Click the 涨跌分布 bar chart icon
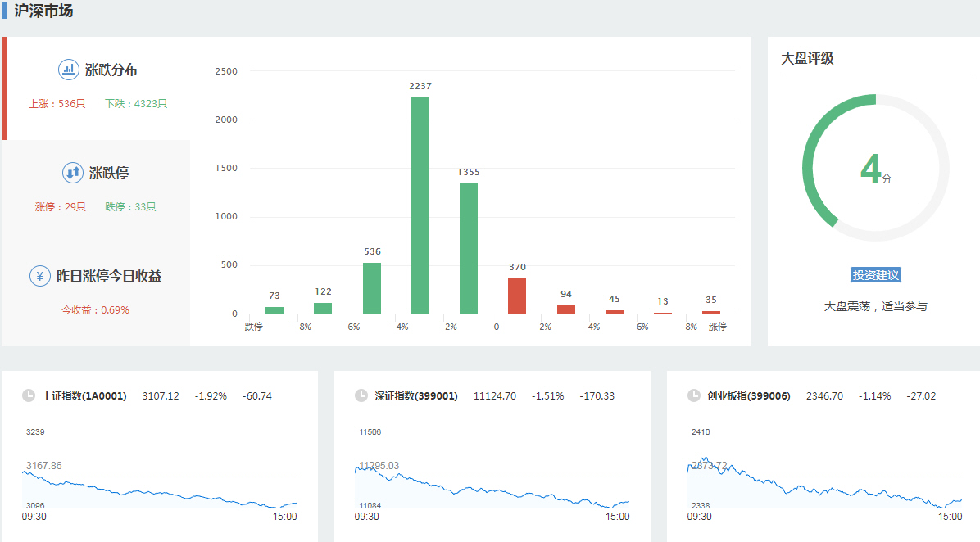 click(x=68, y=70)
